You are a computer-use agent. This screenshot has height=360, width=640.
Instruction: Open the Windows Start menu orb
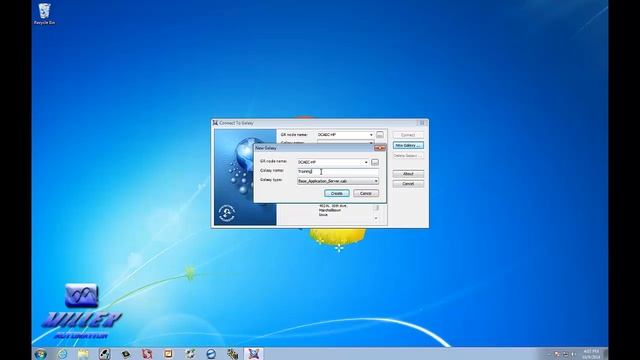[x=40, y=354]
